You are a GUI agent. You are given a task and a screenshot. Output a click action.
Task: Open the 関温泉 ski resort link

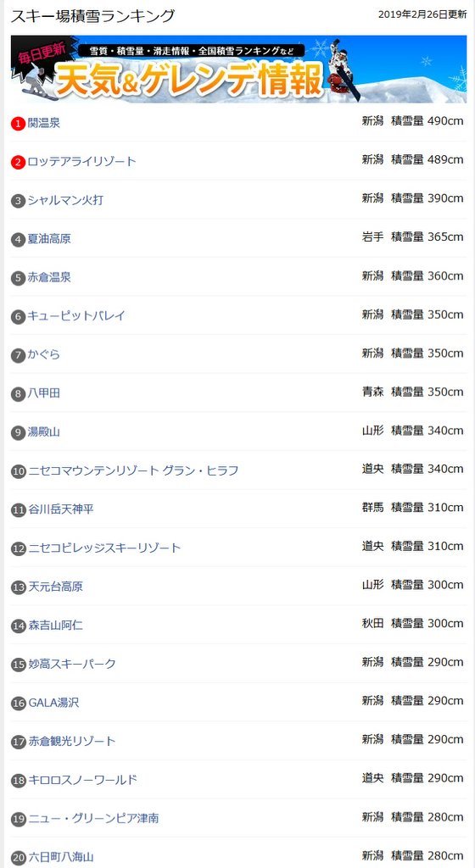tap(44, 123)
